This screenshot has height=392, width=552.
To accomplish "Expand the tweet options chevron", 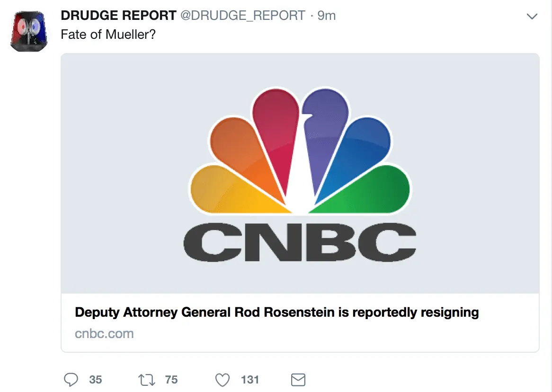I will [532, 17].
